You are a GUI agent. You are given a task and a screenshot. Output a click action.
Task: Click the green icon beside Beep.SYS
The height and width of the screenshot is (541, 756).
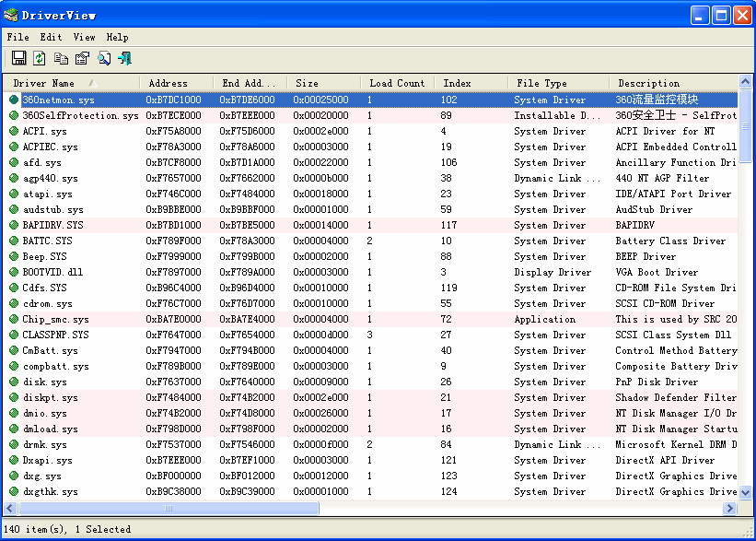(x=14, y=257)
